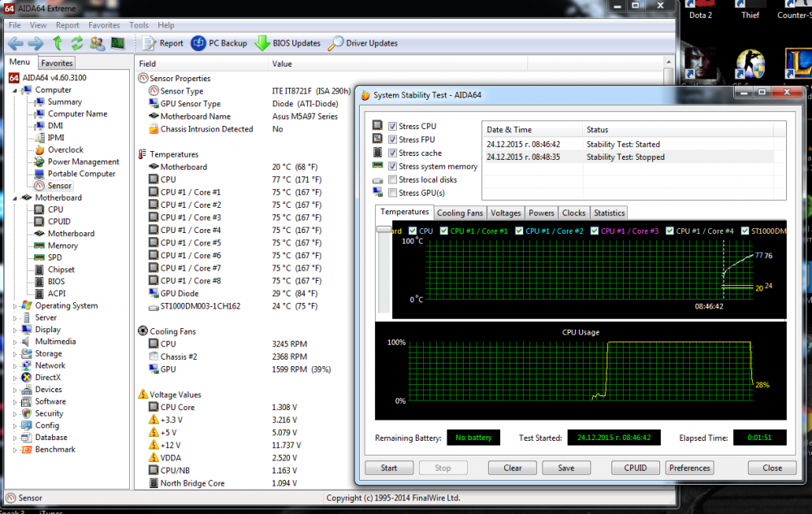Toggle the Stress FPU checkbox
Image resolution: width=812 pixels, height=514 pixels.
pyautogui.click(x=392, y=140)
